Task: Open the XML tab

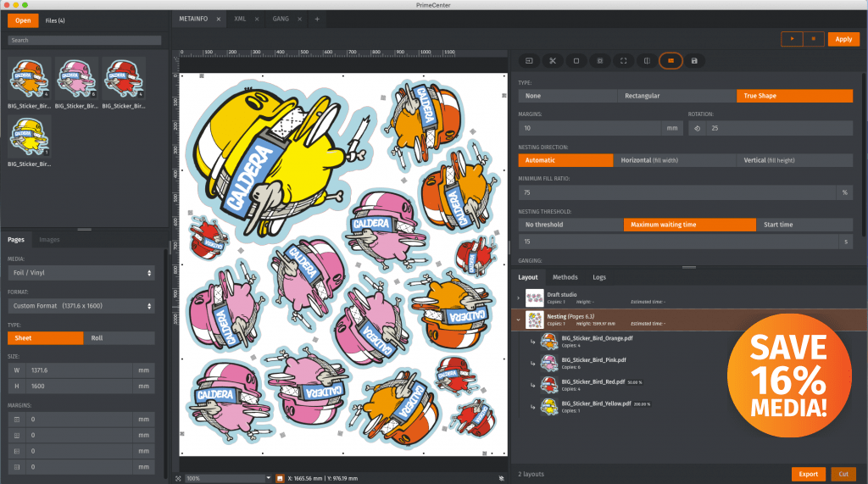Action: click(x=241, y=18)
